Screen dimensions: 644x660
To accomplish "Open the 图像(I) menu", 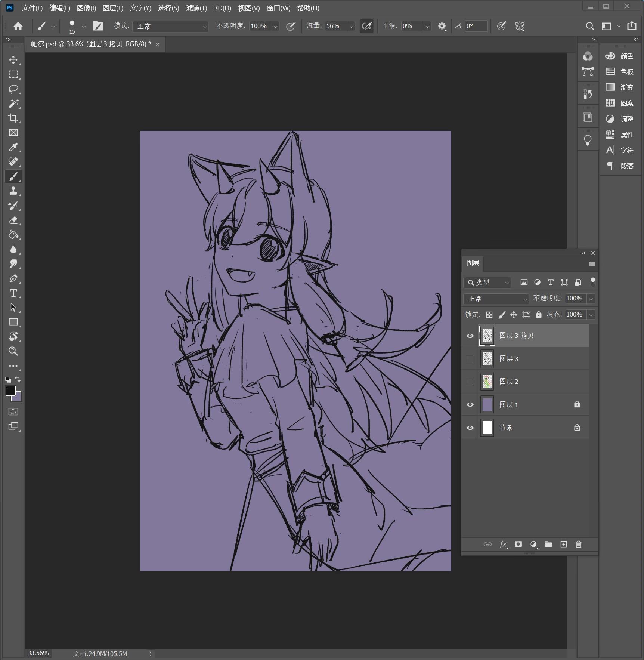I will [x=86, y=8].
